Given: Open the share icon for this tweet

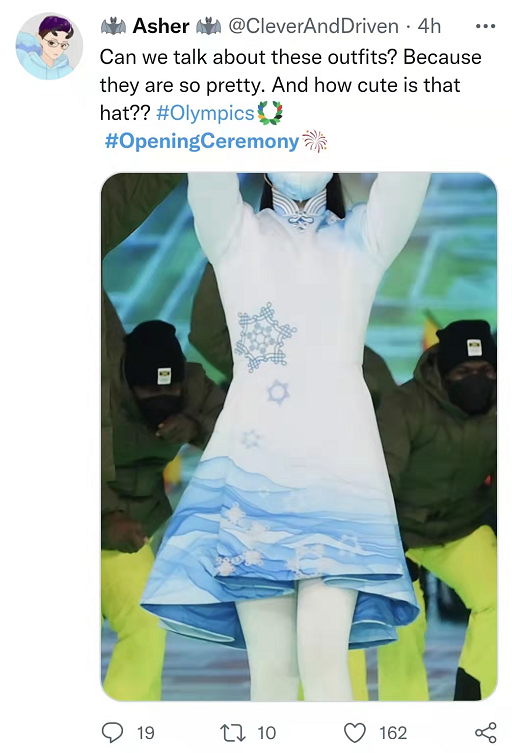Looking at the screenshot, I should [485, 733].
